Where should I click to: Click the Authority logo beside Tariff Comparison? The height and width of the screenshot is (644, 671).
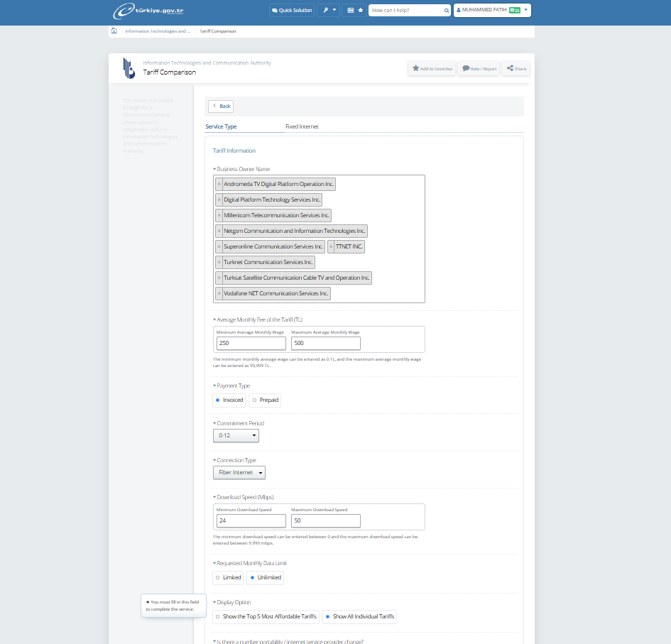tap(129, 68)
